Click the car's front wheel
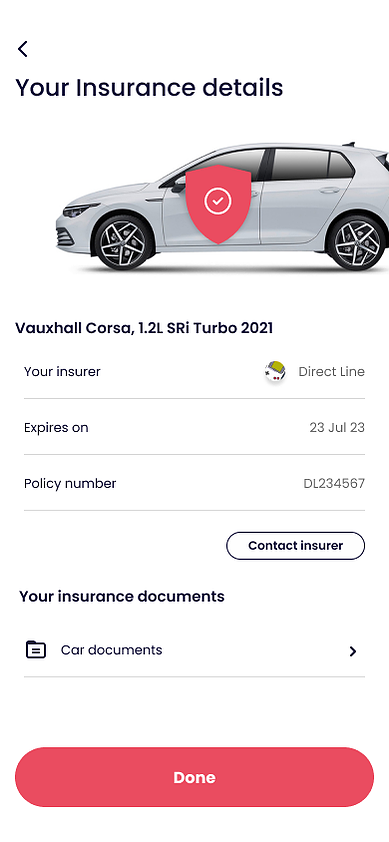 pos(123,243)
